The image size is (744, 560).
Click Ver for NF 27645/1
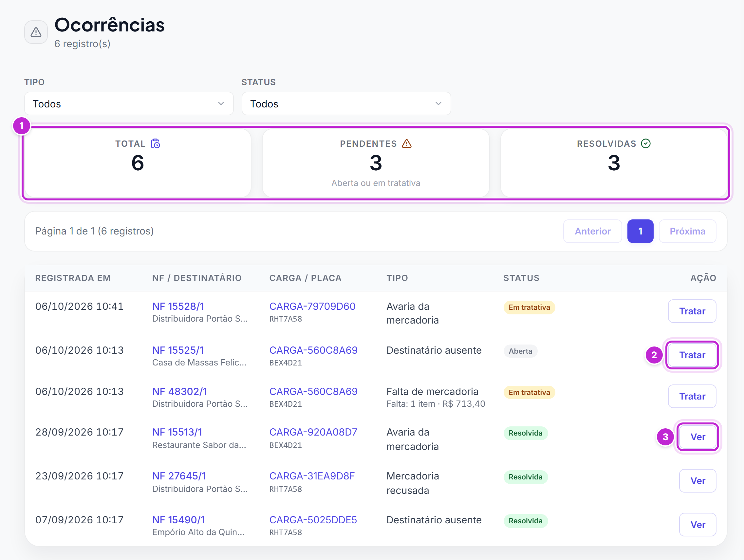697,481
